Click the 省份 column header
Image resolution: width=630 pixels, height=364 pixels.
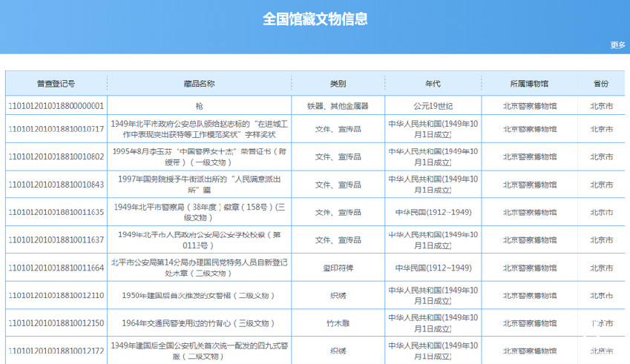(601, 84)
